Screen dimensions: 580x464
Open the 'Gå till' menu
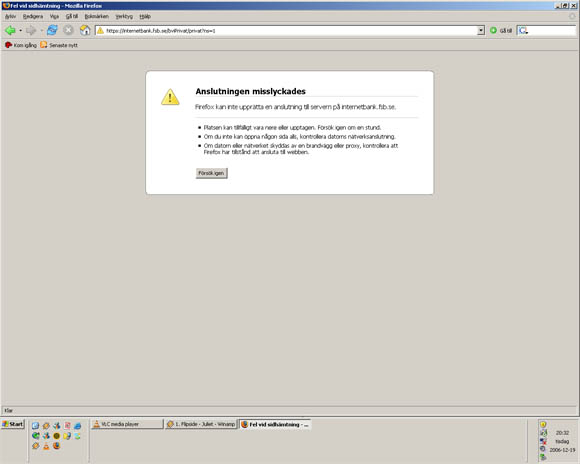click(x=72, y=16)
